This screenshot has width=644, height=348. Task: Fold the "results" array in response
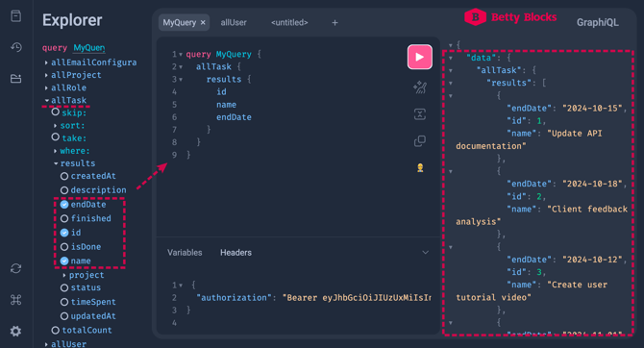[451, 84]
